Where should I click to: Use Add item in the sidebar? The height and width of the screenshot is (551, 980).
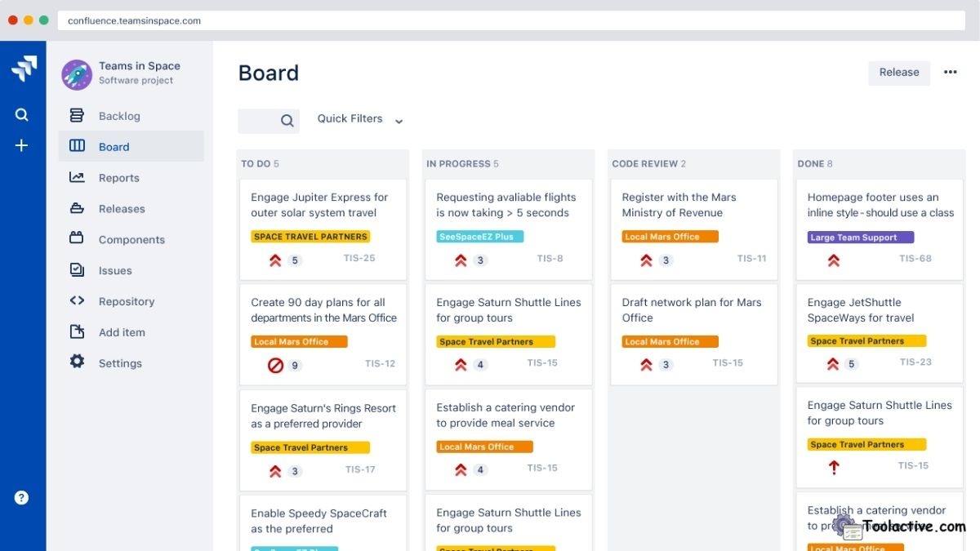(121, 332)
